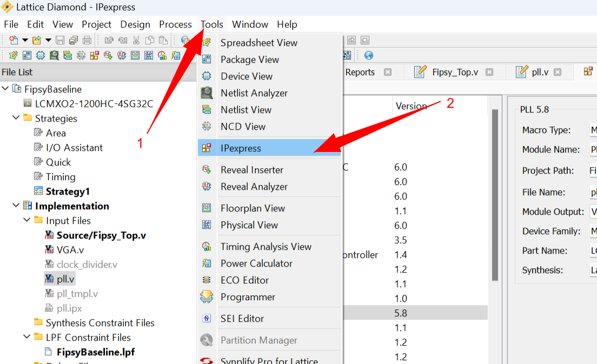Image resolution: width=597 pixels, height=364 pixels.
Task: Close the pll.v tab
Action: 558,72
